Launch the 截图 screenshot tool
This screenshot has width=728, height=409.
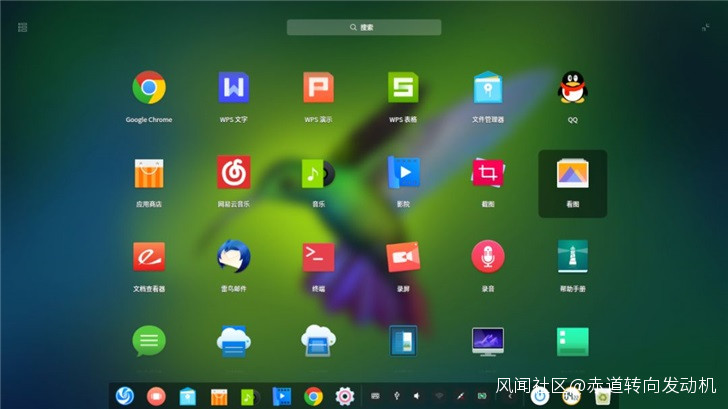[488, 172]
